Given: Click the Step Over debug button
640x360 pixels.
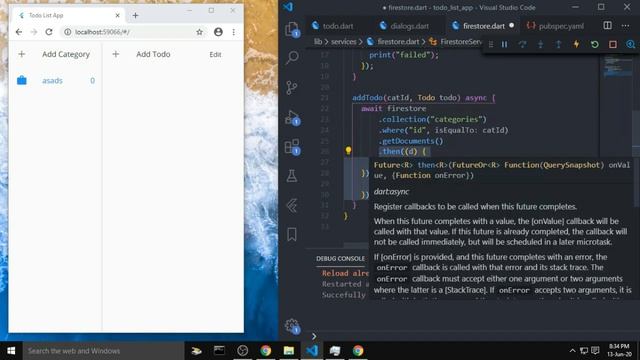Looking at the screenshot, I should [522, 44].
